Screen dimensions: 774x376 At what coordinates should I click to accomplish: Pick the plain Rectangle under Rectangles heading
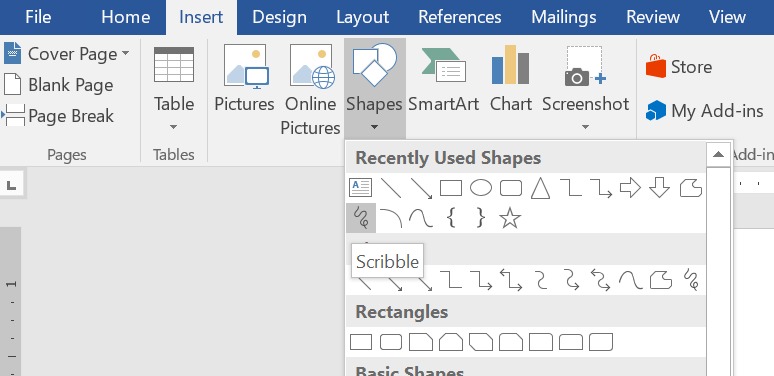[x=361, y=342]
